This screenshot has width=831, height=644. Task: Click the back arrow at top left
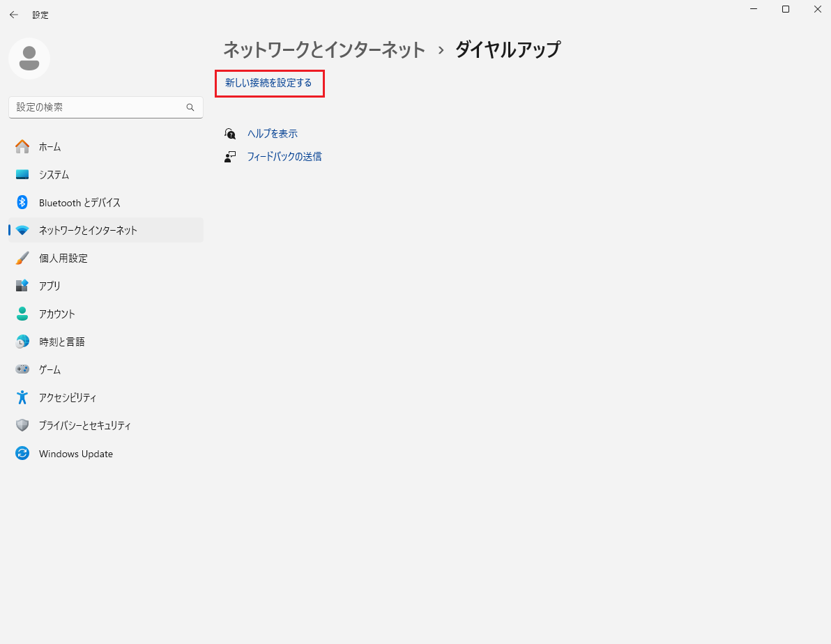(x=13, y=14)
